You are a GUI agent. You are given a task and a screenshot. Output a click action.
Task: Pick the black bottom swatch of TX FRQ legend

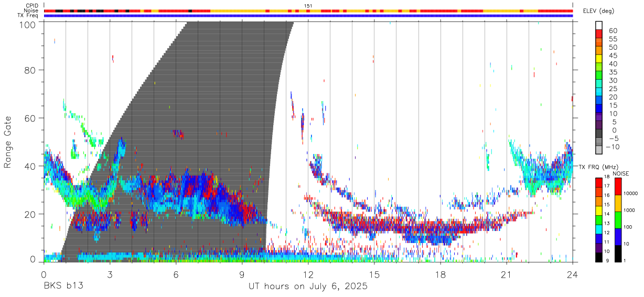599,257
